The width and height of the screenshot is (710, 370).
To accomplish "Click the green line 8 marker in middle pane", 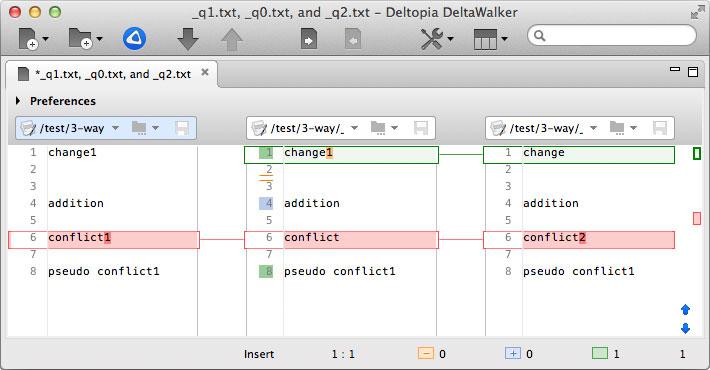I will tap(266, 271).
